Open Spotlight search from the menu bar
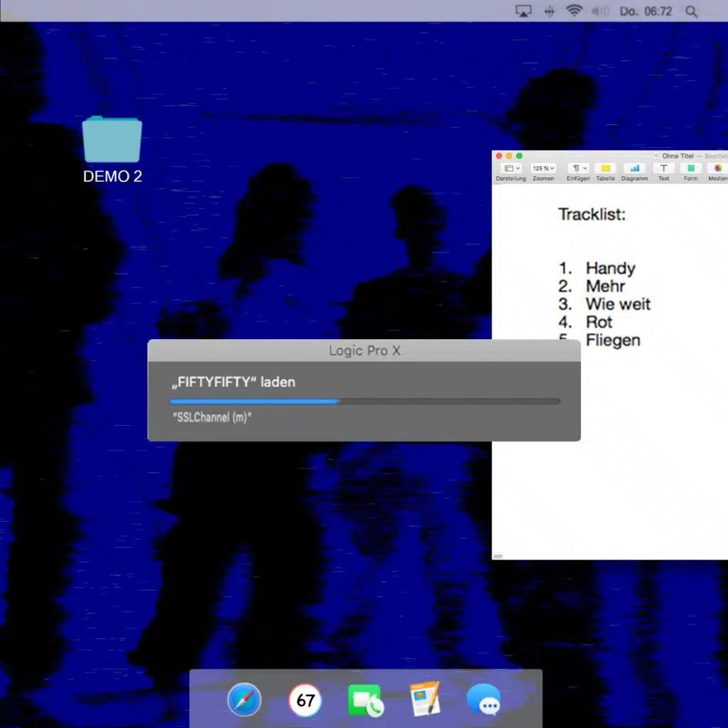 [x=690, y=11]
